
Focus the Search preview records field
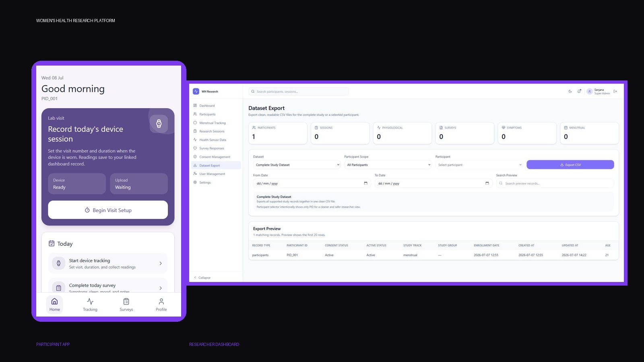(555, 183)
